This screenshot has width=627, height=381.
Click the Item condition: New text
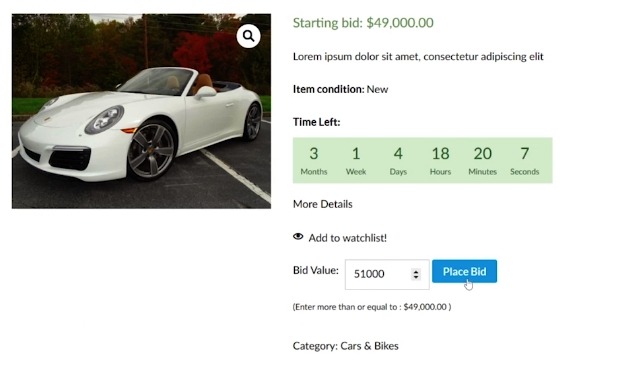340,89
